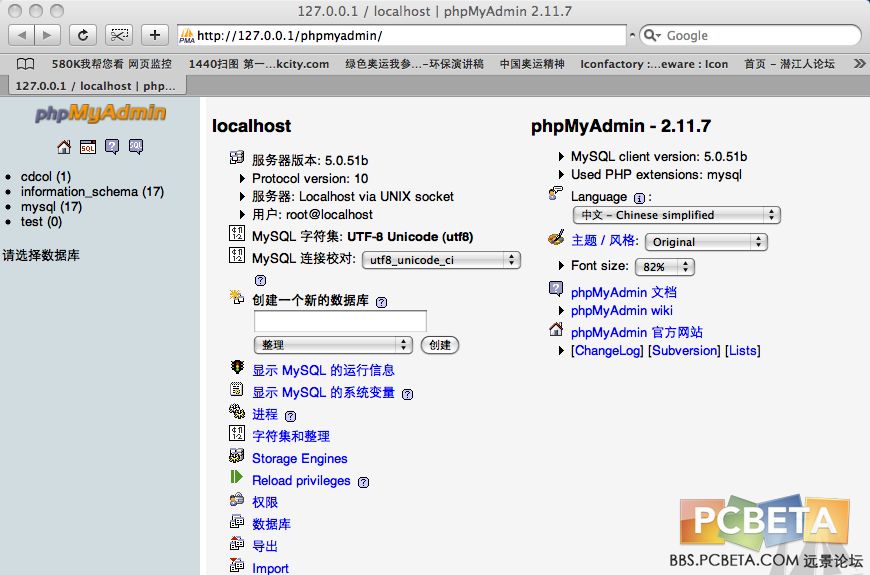
Task: Open SQL documentation icon in sidebar
Action: [x=136, y=147]
